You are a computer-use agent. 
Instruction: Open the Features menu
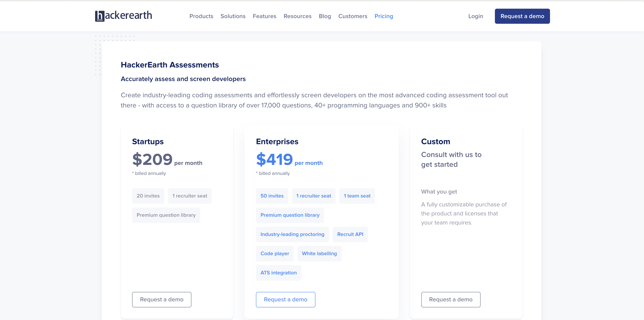coord(264,16)
